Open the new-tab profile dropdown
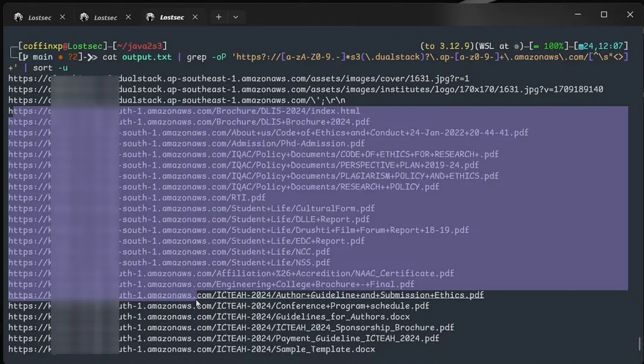Image resolution: width=644 pixels, height=364 pixels. tap(236, 17)
